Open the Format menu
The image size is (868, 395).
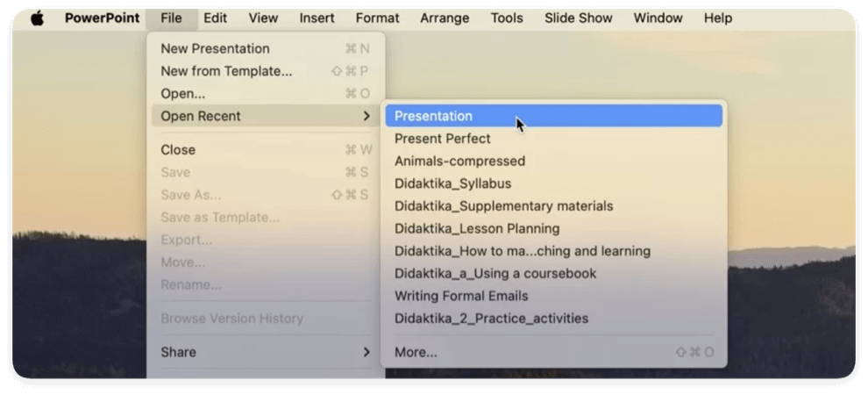pos(378,18)
